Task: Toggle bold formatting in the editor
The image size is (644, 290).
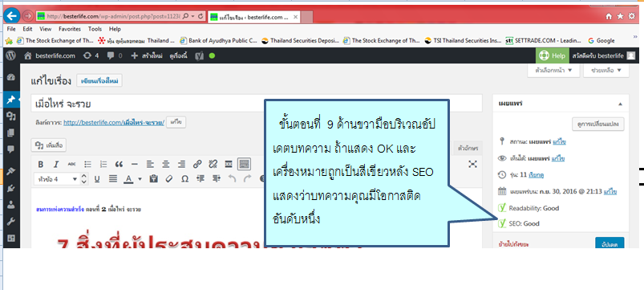Action: (x=41, y=164)
